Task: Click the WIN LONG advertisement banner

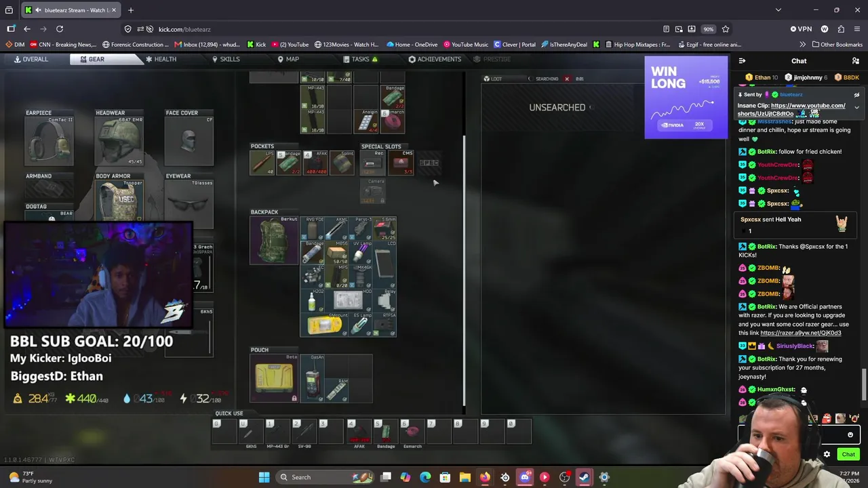Action: click(x=686, y=97)
